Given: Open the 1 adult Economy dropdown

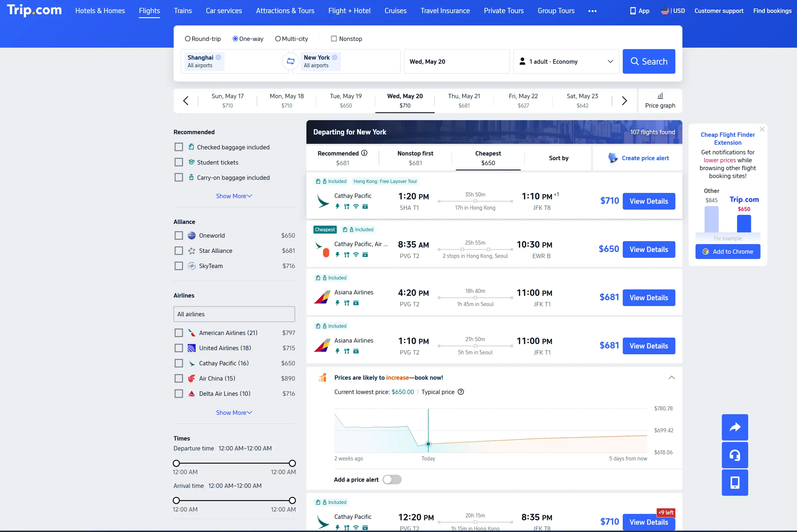Looking at the screenshot, I should pyautogui.click(x=566, y=61).
